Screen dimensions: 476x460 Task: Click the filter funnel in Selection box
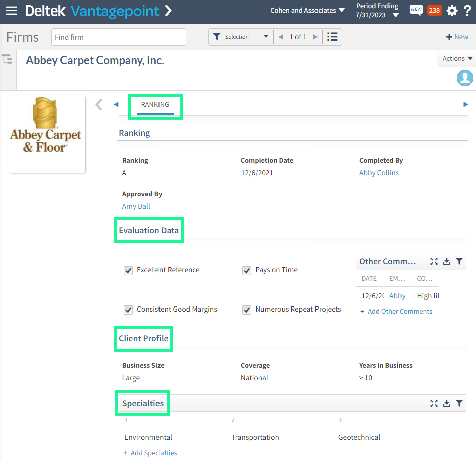coord(217,37)
